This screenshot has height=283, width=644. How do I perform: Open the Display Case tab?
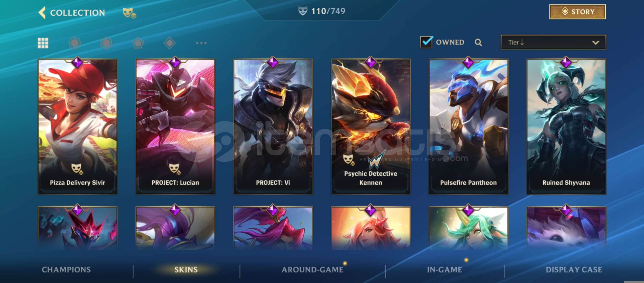pyautogui.click(x=574, y=270)
